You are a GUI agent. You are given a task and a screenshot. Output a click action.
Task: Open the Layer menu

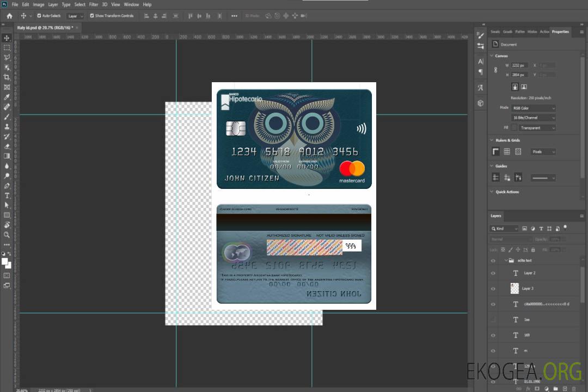pos(53,4)
